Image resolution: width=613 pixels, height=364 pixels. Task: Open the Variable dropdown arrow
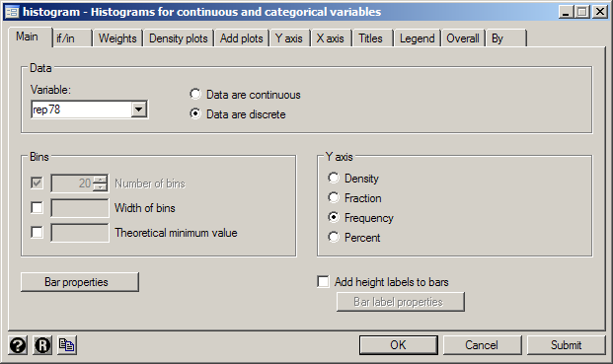tap(139, 109)
